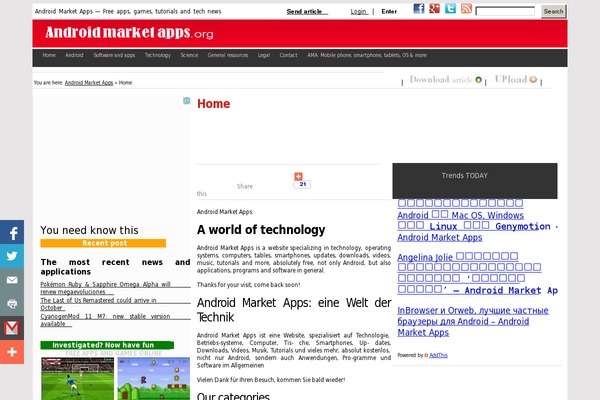Click Investigated? Now have fun banner
The height and width of the screenshot is (400, 600).
[x=107, y=345]
